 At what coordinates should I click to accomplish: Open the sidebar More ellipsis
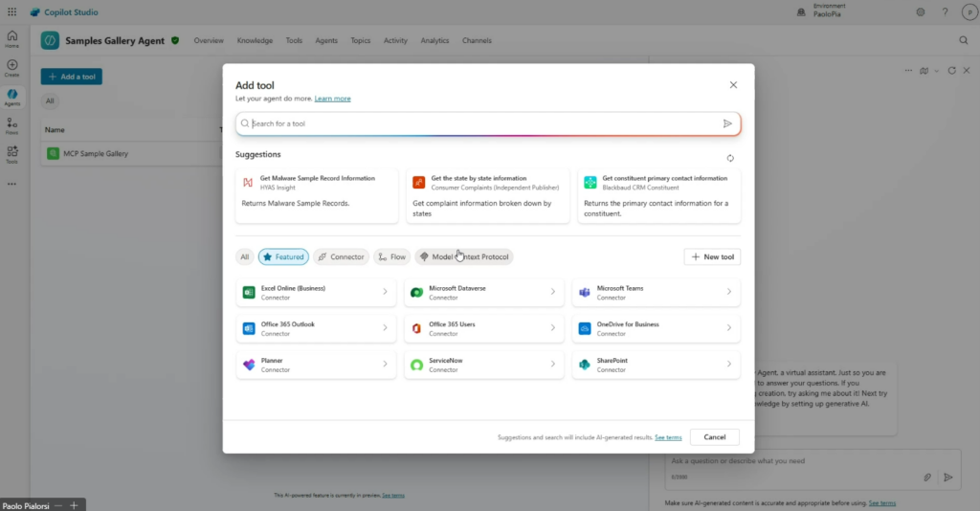11,185
